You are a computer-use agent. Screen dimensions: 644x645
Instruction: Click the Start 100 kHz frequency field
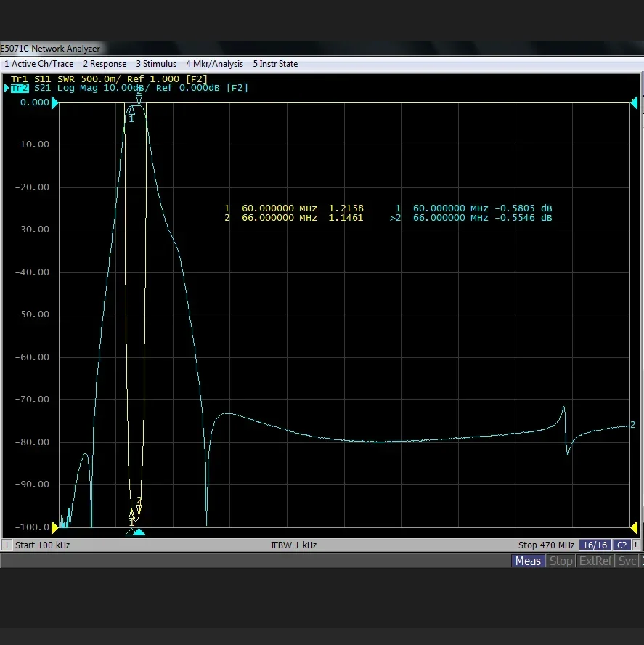(42, 545)
